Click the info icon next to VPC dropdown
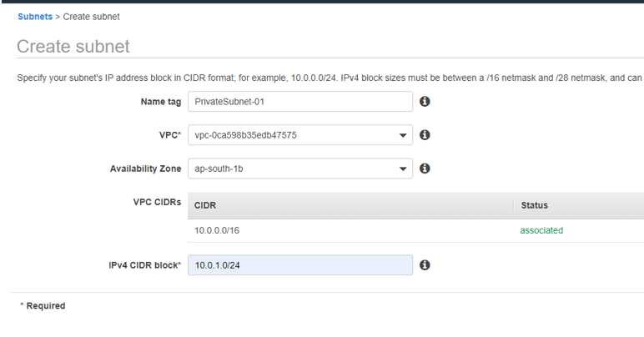 tap(424, 134)
